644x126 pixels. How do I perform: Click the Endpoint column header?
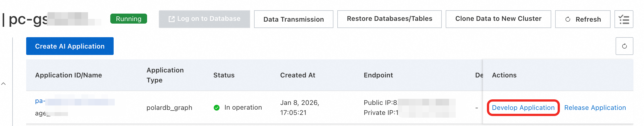378,75
